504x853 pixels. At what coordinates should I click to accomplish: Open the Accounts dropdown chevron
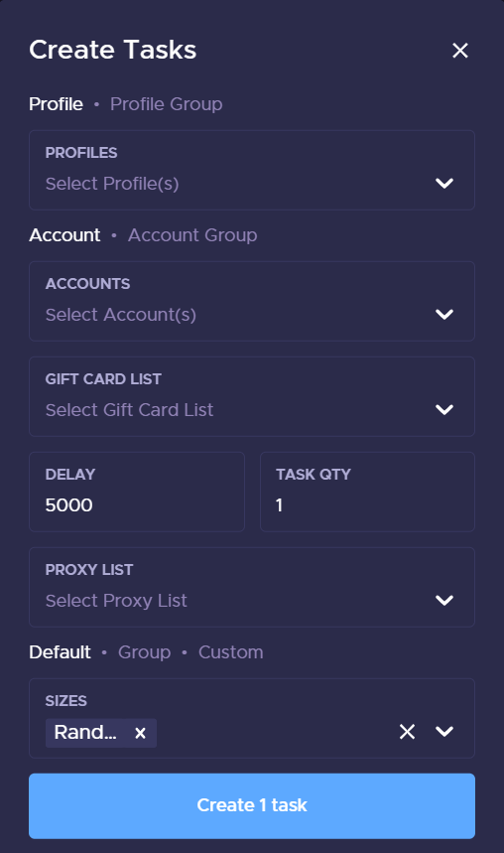[x=444, y=315]
